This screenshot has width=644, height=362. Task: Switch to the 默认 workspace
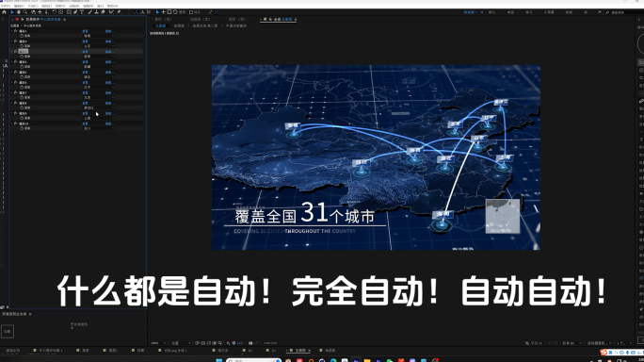tap(492, 12)
